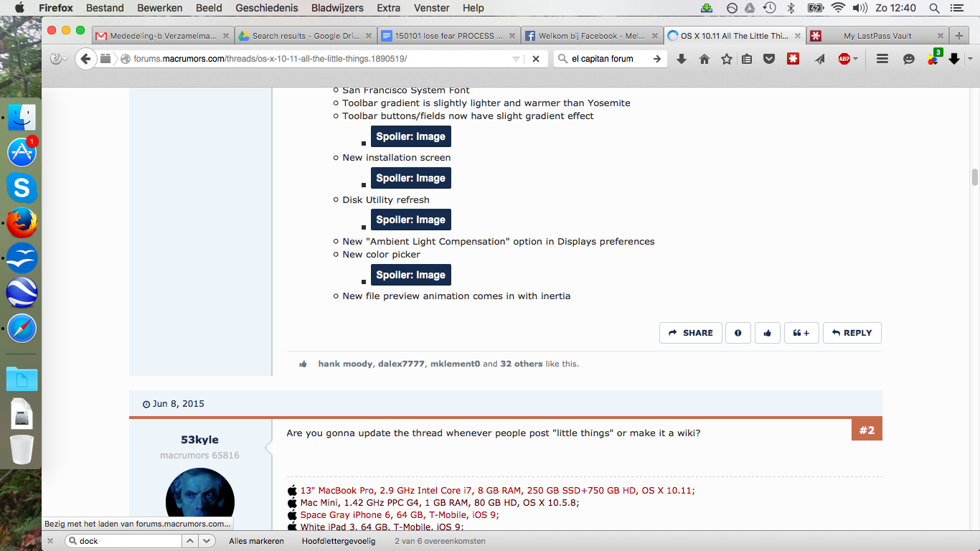980x551 pixels.
Task: Toggle Alles markeren in find bar
Action: 256,541
